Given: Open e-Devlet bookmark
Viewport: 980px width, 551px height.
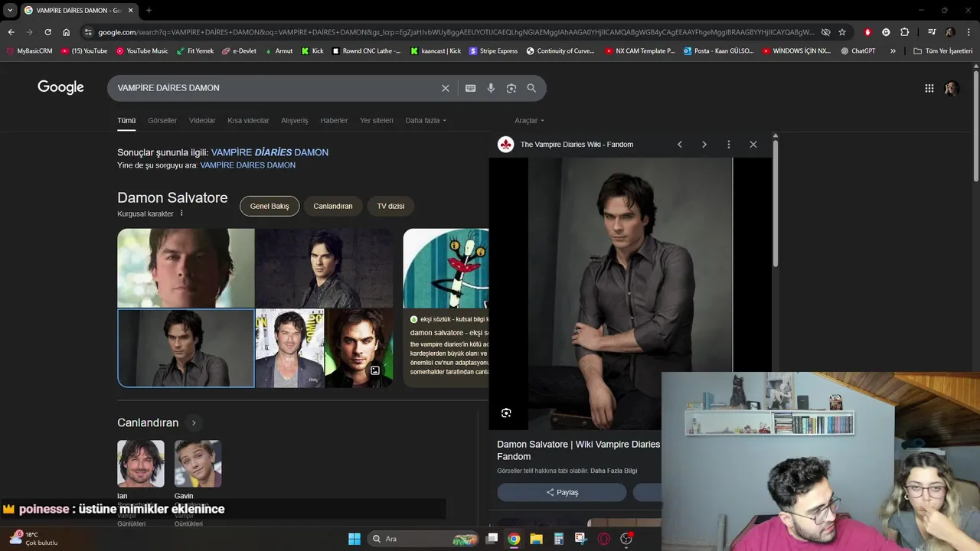Looking at the screenshot, I should point(239,51).
